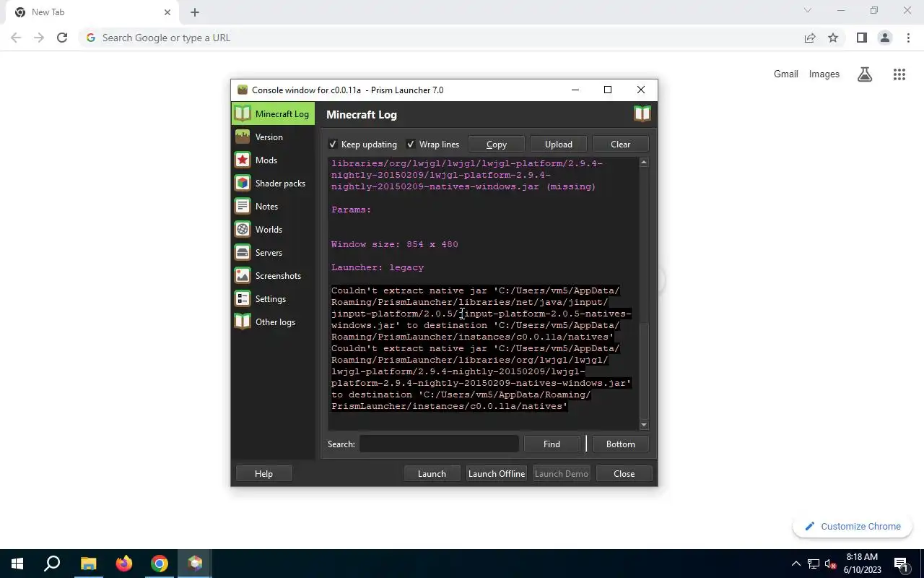Click the Help button

pos(263,473)
